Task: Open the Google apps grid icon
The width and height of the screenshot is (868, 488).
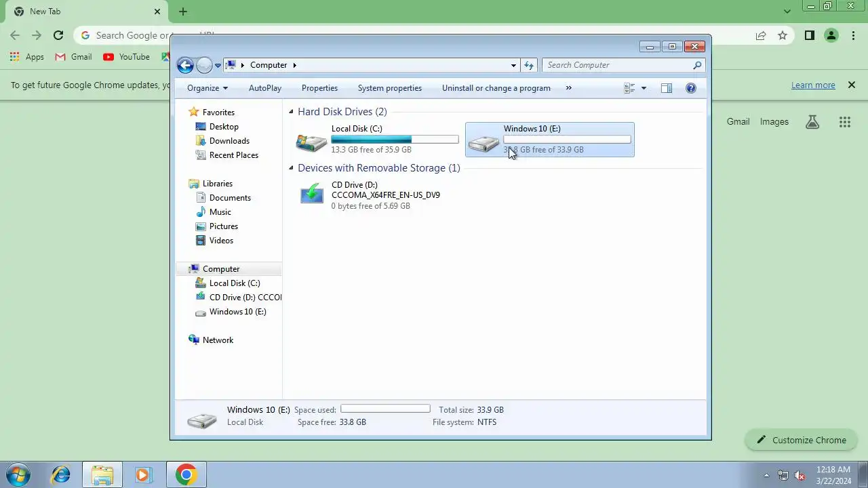Action: [844, 122]
